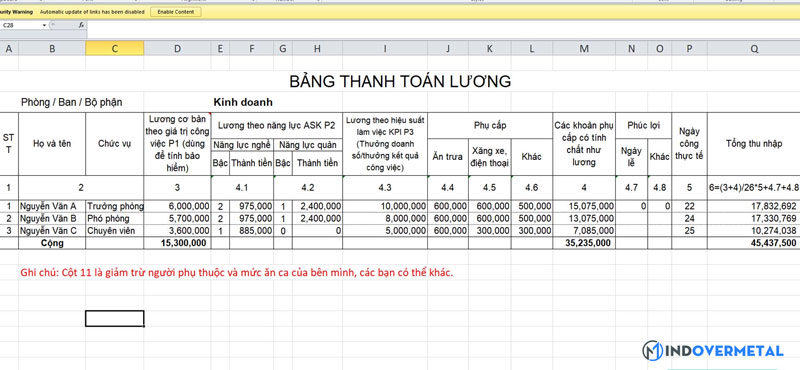Select the 17,330,769 income cell
Viewport: 800px width, 370px height.
click(x=753, y=218)
